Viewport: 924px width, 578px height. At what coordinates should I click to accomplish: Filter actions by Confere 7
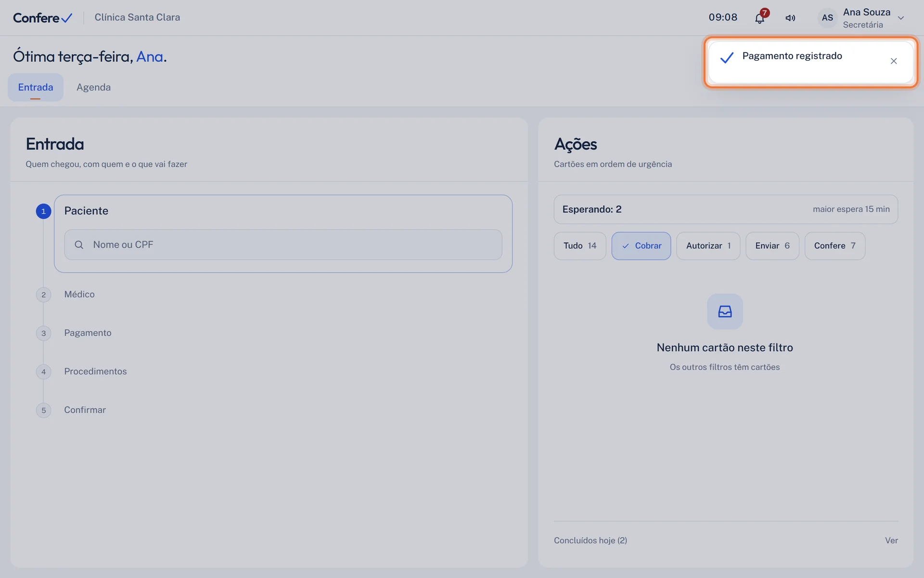[834, 246]
